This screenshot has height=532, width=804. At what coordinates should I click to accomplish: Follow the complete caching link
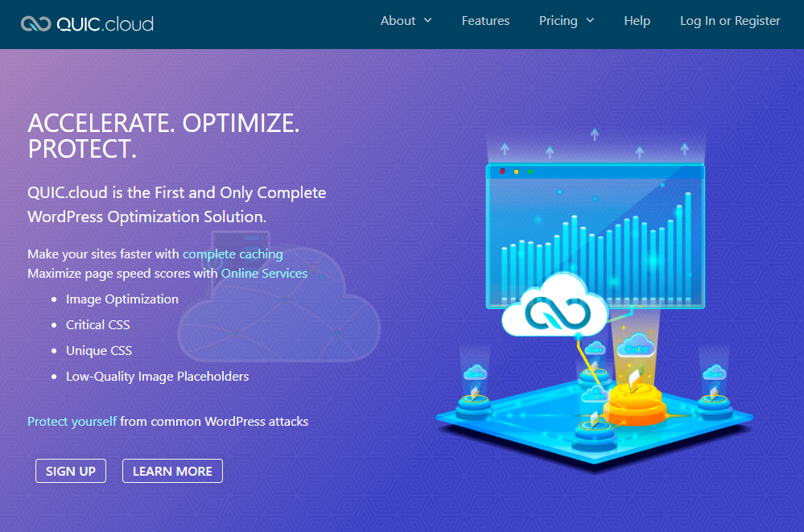coord(233,254)
